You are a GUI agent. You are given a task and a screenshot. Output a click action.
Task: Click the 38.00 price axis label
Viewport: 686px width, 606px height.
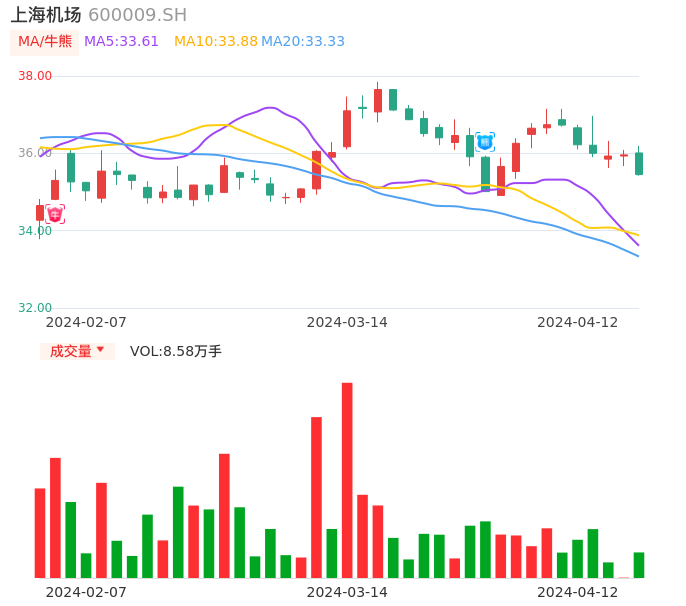coord(35,76)
